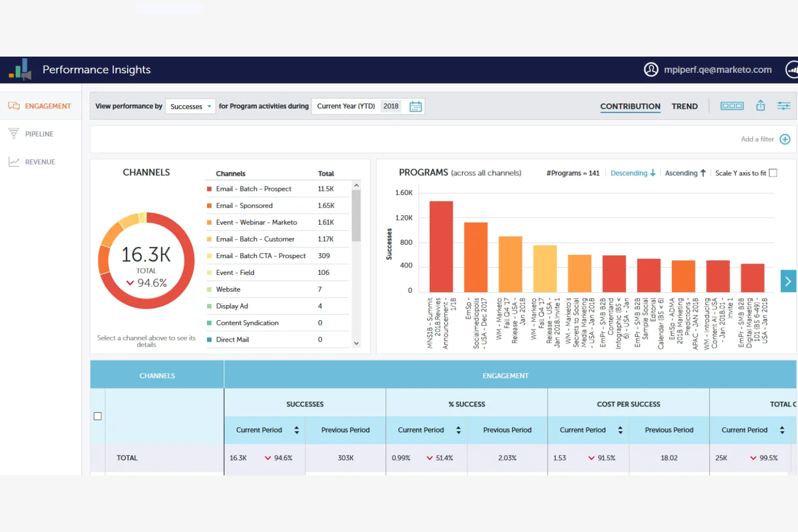Open the settings sliders icon
The height and width of the screenshot is (532, 798).
783,106
